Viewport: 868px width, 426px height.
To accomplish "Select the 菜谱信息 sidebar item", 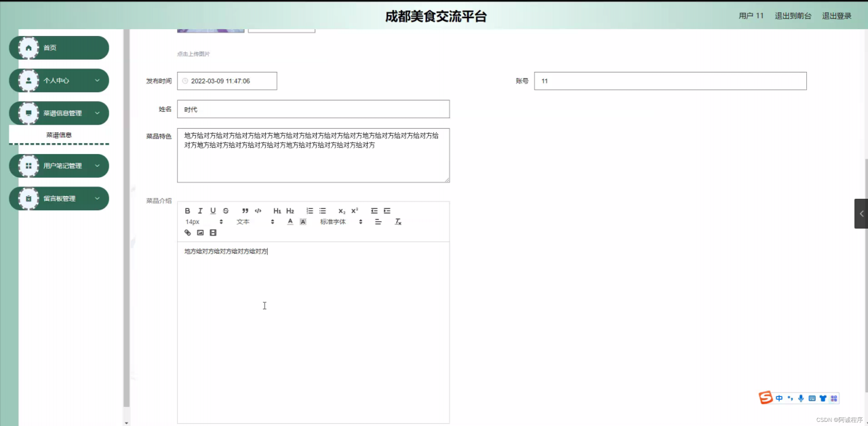I will (x=59, y=134).
